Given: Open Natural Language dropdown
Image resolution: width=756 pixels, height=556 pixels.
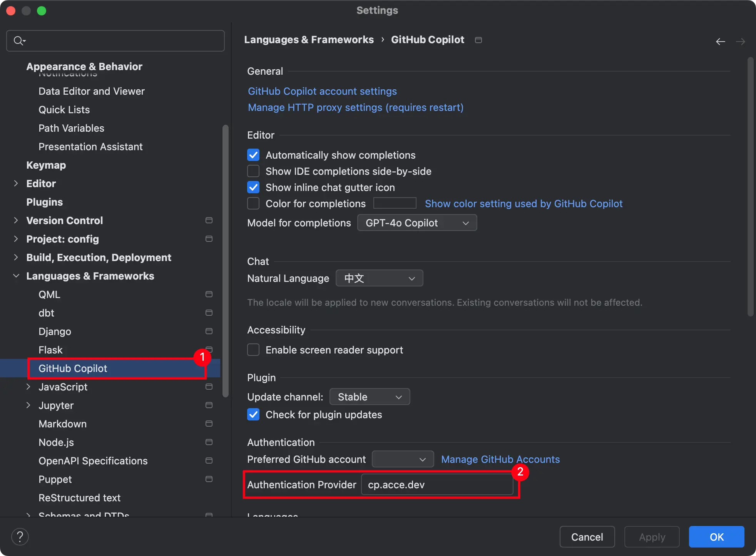Looking at the screenshot, I should [x=380, y=278].
